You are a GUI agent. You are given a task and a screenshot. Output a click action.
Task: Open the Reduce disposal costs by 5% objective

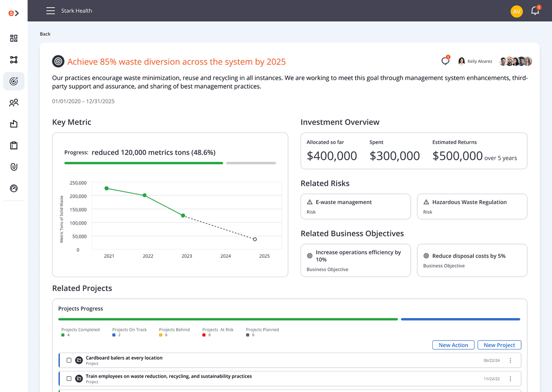(x=471, y=260)
